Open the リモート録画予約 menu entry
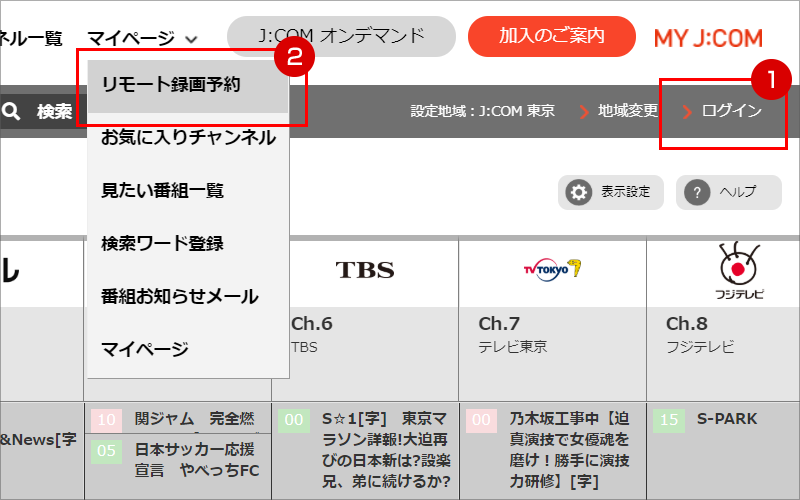The height and width of the screenshot is (500, 800). [188, 86]
